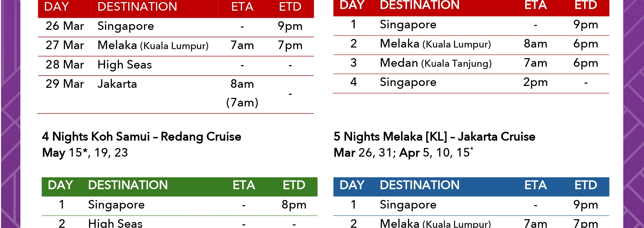This screenshot has width=644, height=228.
Task: Click the ETD header in the blue table
Action: pos(586,185)
